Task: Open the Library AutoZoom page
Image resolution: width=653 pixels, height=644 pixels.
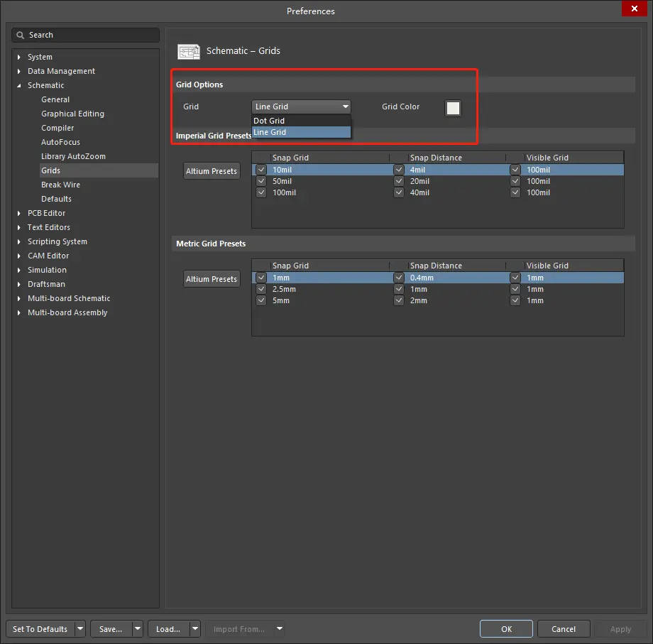Action: pos(73,156)
